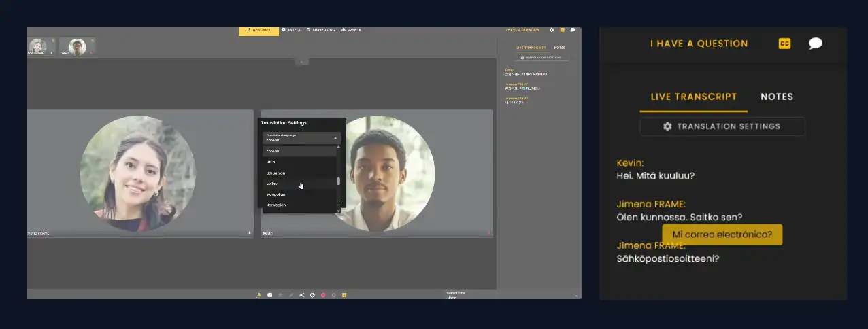The width and height of the screenshot is (868, 329).
Task: Collapse the top participant strip chevron
Action: point(302,62)
